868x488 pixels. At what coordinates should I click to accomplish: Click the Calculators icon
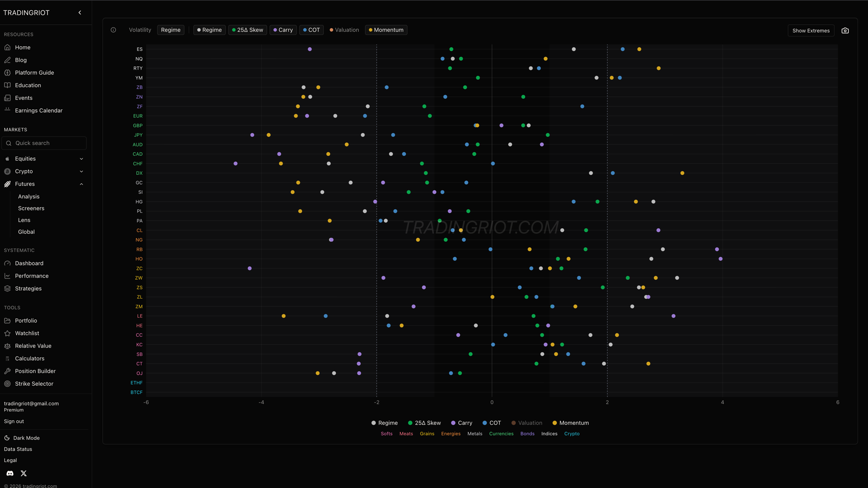click(x=7, y=358)
